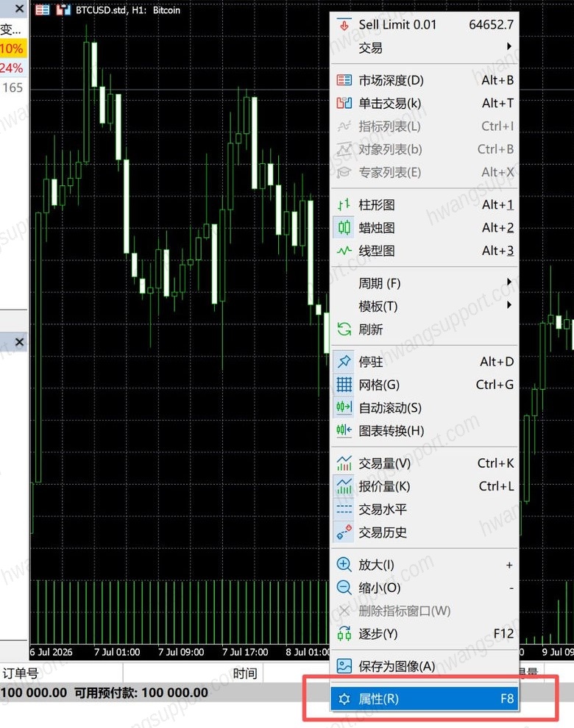Screen dimensions: 574x728
Task: Expand the 周期 (F) submenu arrow
Action: tap(509, 282)
